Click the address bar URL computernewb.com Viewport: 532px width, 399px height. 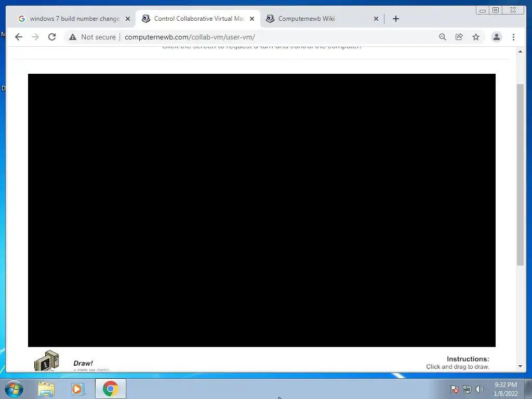(190, 37)
